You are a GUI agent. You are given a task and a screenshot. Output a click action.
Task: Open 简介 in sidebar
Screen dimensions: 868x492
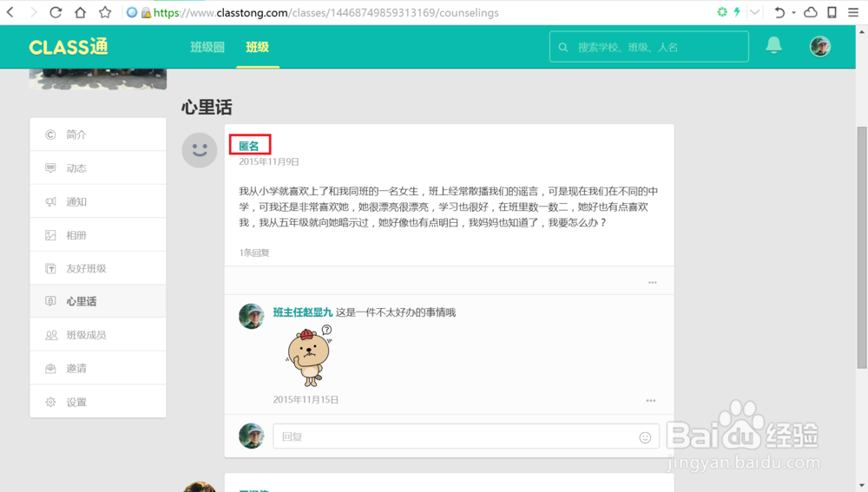98,134
